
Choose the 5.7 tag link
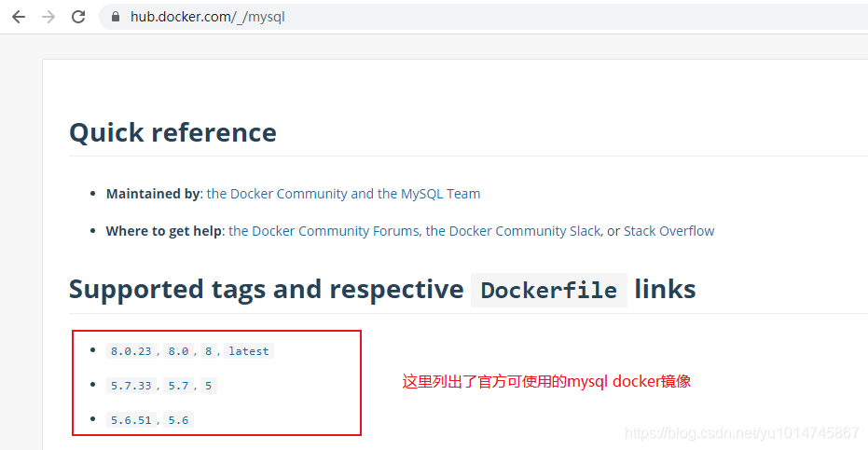pyautogui.click(x=178, y=386)
